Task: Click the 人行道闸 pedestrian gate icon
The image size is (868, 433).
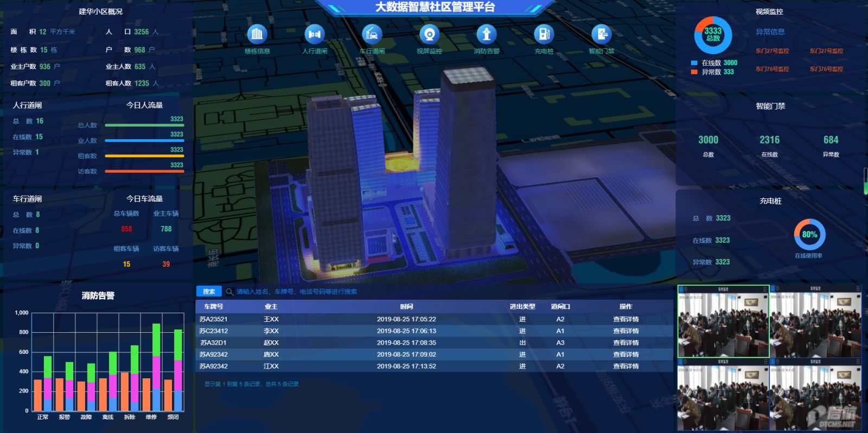Action: tap(315, 35)
